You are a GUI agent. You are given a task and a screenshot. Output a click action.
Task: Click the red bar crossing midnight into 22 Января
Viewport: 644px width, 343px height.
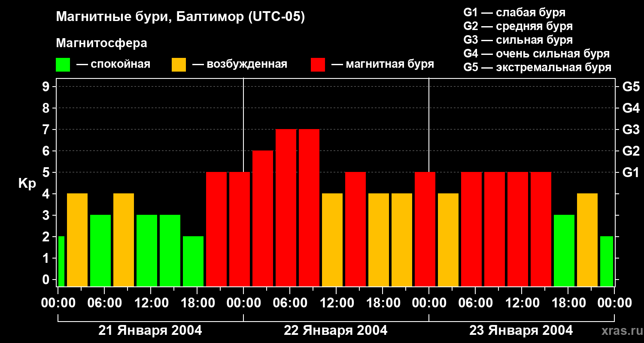pyautogui.click(x=240, y=229)
